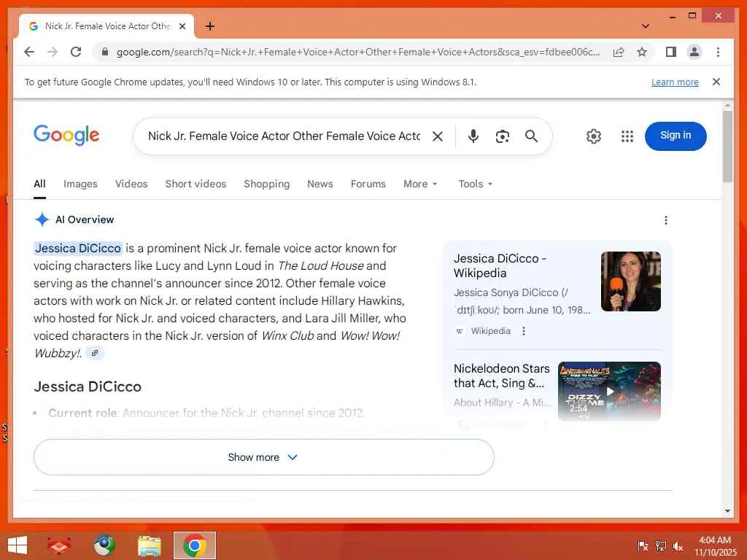Click Chrome icon in taskbar
The width and height of the screenshot is (747, 560).
point(194,545)
